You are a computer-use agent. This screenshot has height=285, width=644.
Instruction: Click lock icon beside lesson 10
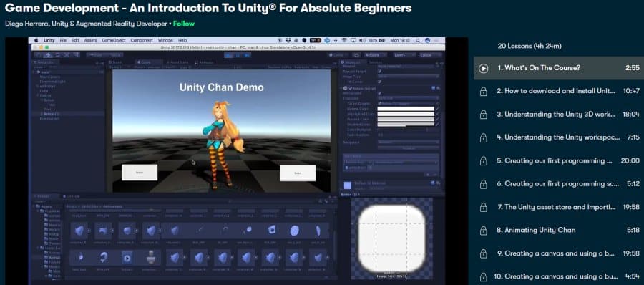[x=484, y=276]
